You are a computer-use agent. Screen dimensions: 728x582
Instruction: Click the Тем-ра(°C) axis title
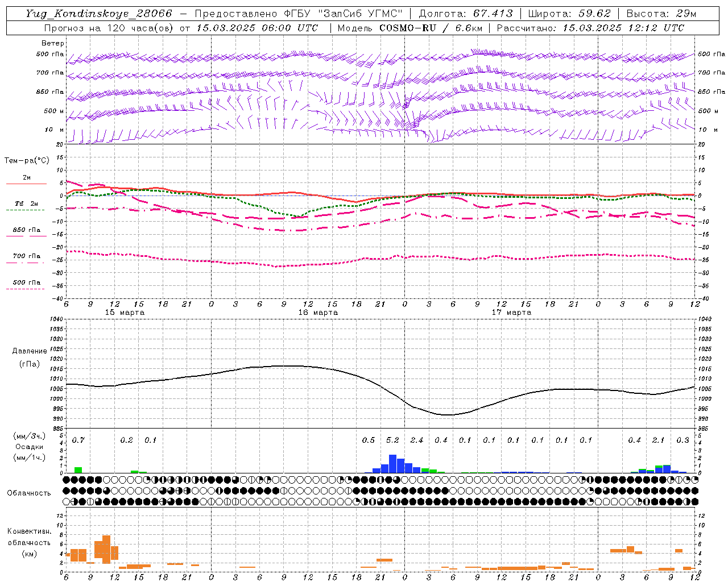27,161
